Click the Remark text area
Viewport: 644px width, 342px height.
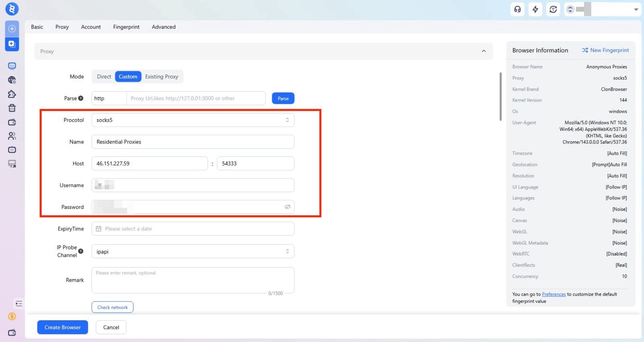(x=193, y=280)
